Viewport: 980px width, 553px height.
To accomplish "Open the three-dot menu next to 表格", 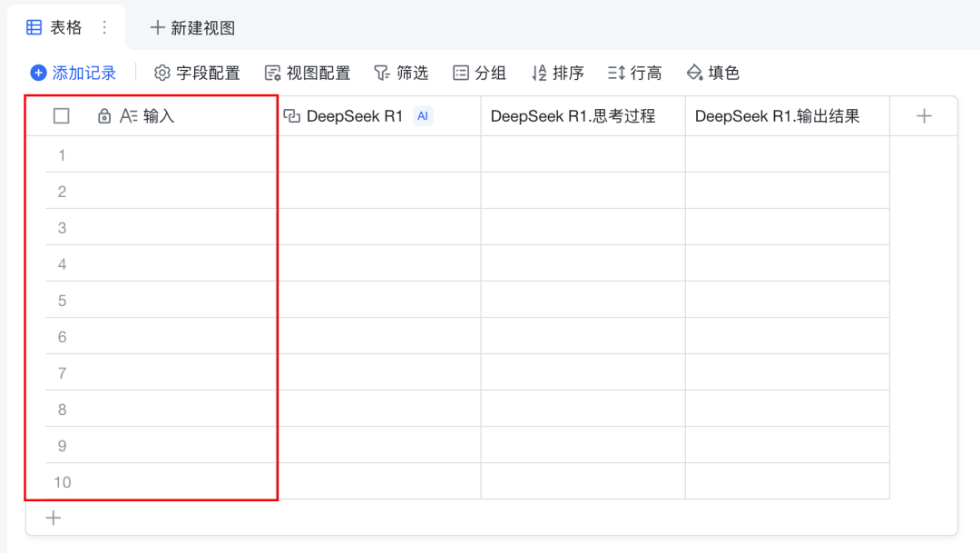I will coord(103,27).
